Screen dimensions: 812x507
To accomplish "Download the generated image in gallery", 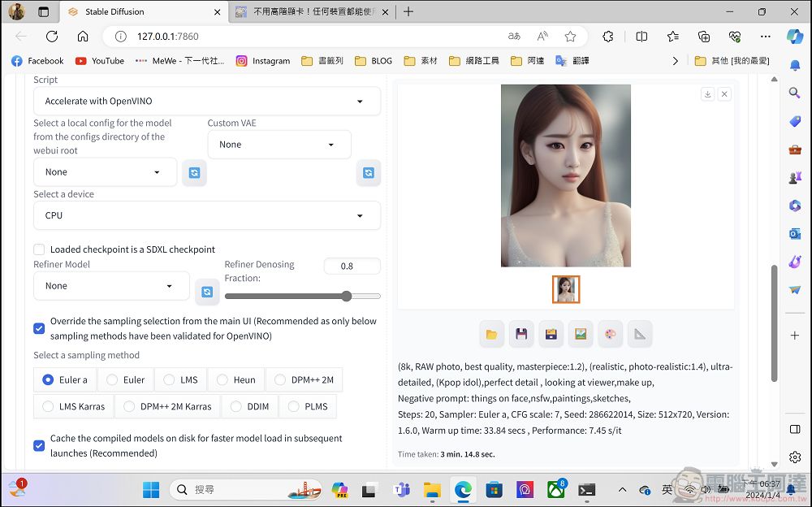I will pyautogui.click(x=707, y=93).
